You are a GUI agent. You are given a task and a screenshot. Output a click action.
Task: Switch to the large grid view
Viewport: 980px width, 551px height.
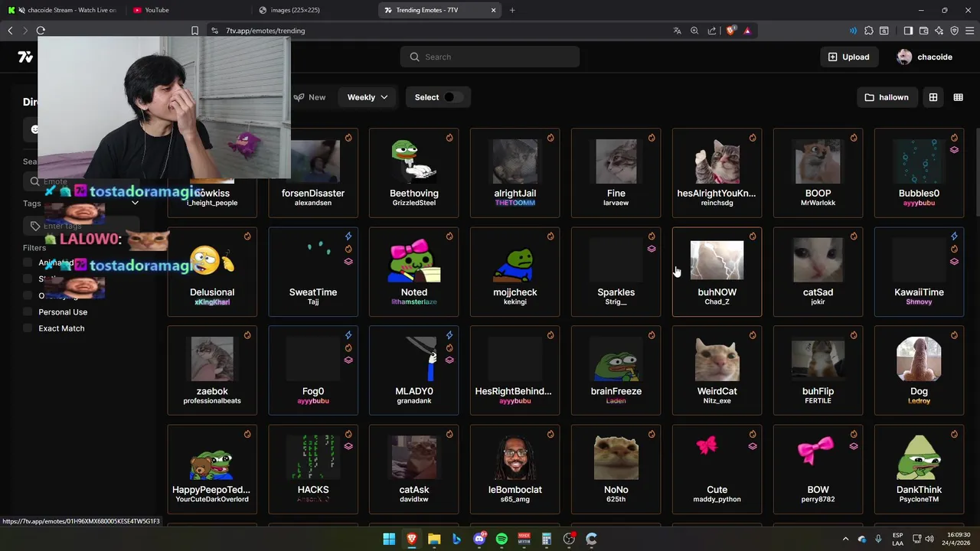933,97
